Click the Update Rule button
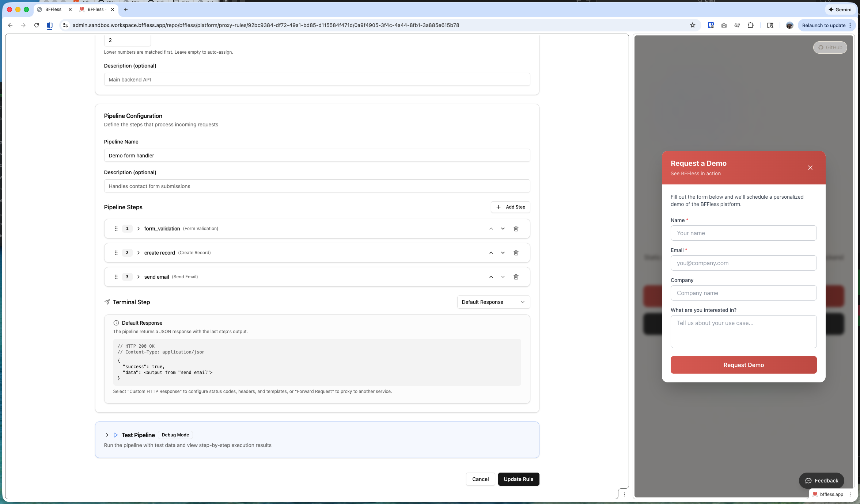The width and height of the screenshot is (860, 504). (518, 479)
